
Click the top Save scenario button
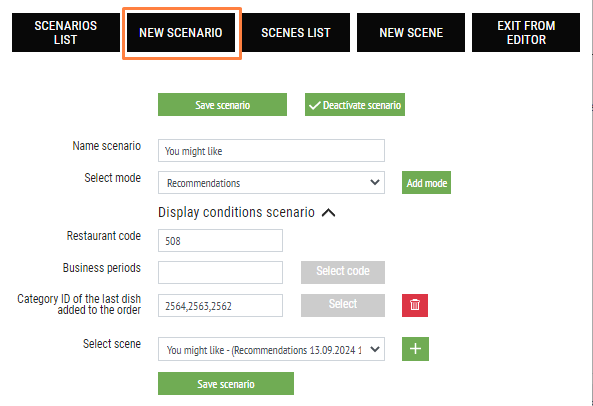click(x=222, y=105)
